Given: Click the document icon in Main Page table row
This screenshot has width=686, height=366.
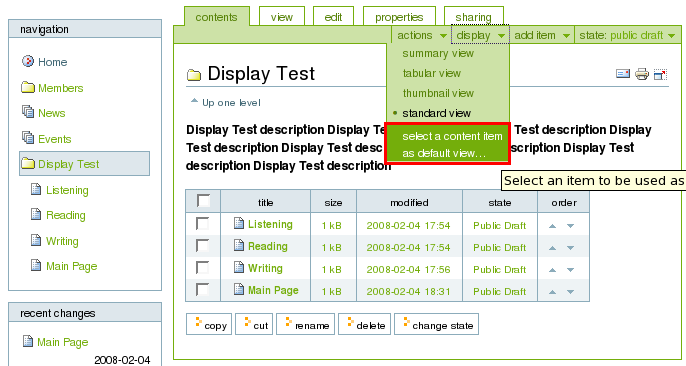Looking at the screenshot, I should (x=239, y=289).
